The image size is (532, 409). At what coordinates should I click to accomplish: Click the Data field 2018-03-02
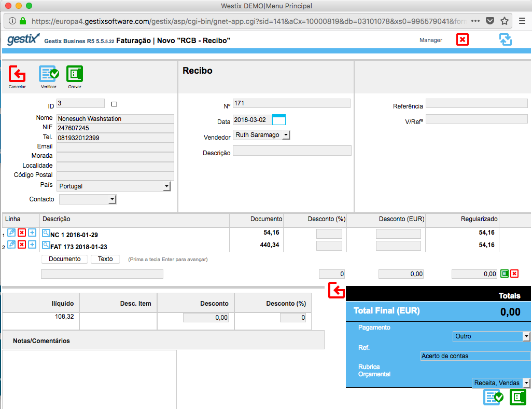pyautogui.click(x=252, y=119)
